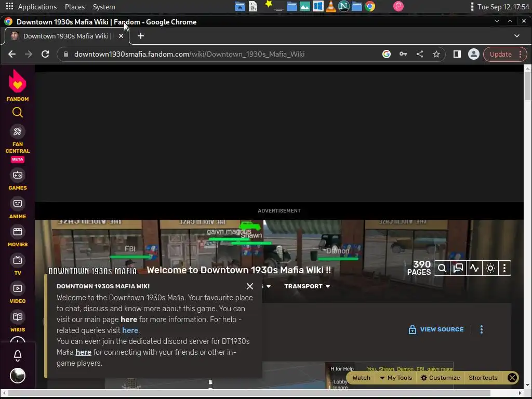Close the Downtown 1930s Mafia Wiki tab
The image size is (532, 399).
(x=121, y=36)
